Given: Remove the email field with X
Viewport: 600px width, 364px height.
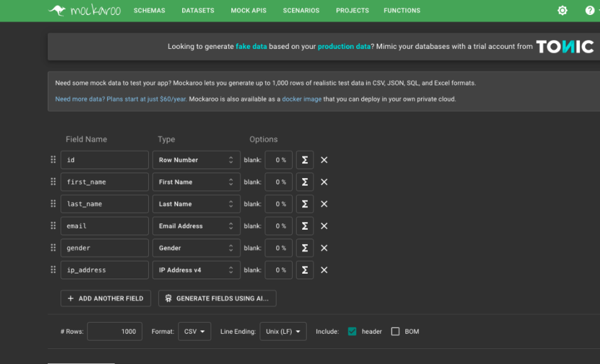Looking at the screenshot, I should 324,226.
